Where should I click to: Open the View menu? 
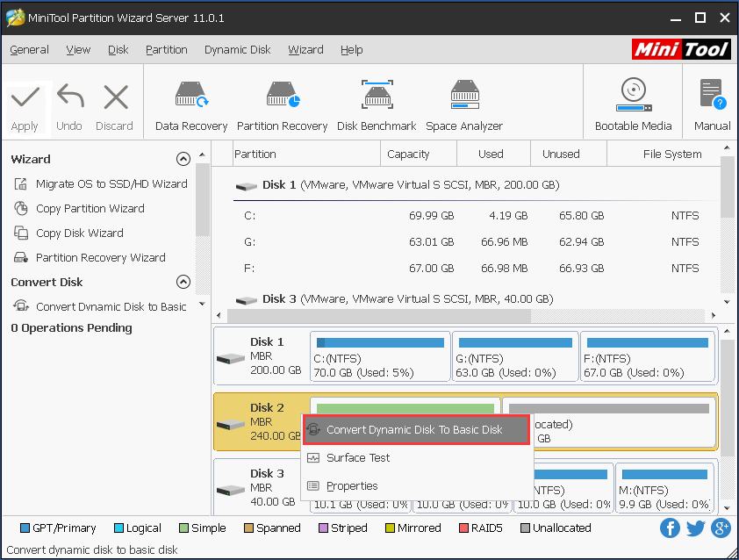(x=78, y=49)
